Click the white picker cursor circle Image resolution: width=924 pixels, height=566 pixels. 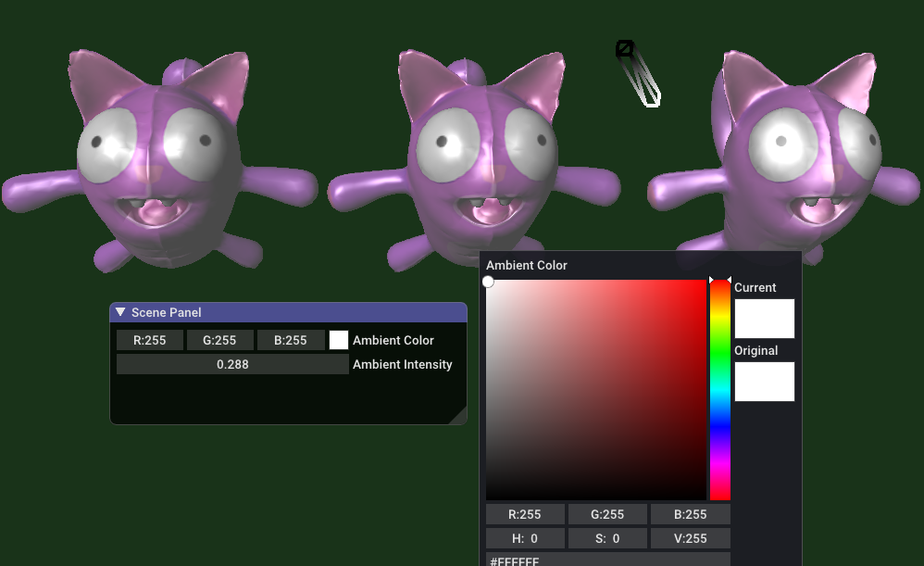coord(488,282)
